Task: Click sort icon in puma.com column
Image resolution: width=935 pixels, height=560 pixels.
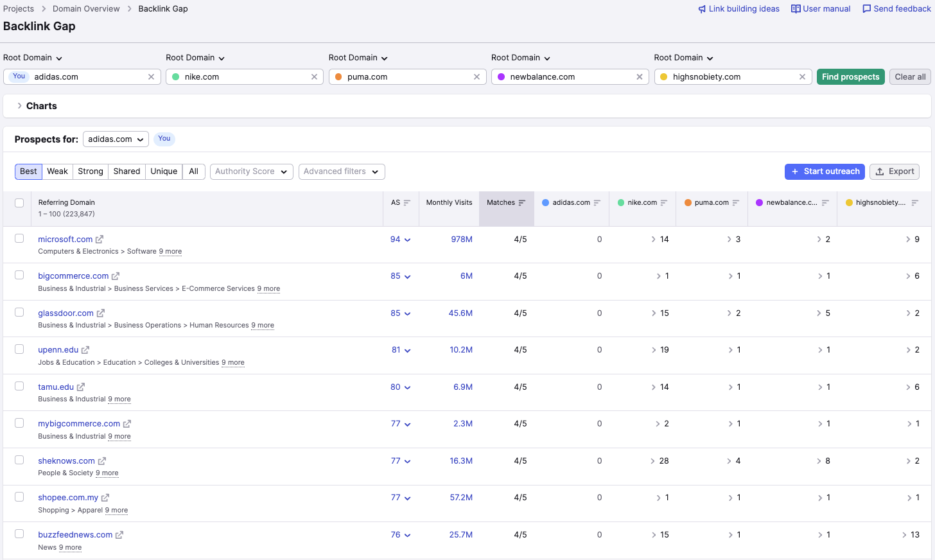Action: pos(736,203)
